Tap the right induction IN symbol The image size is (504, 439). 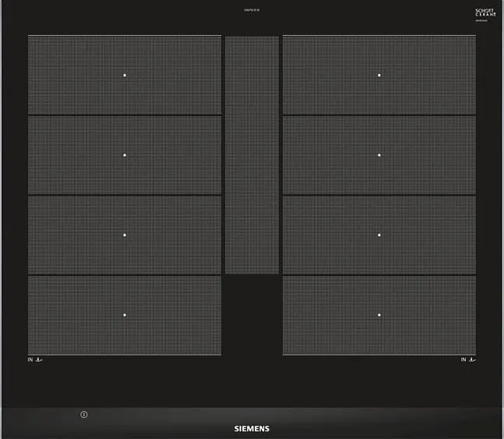tap(468, 359)
